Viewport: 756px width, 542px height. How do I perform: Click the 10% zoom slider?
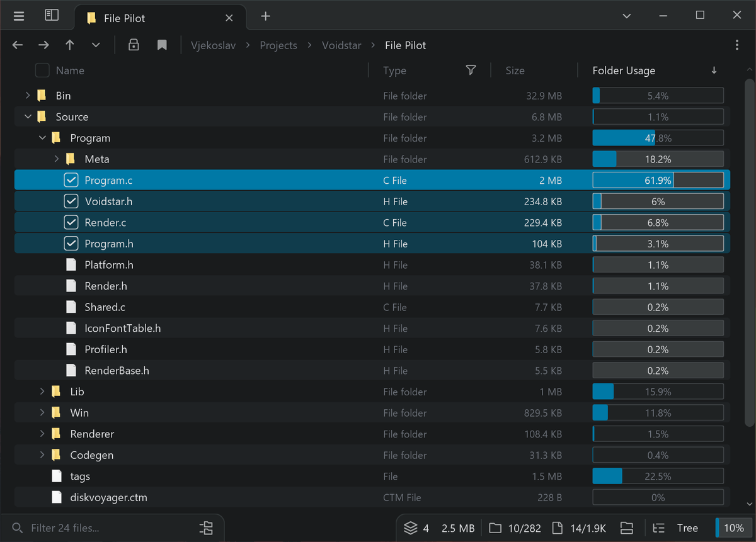(733, 528)
